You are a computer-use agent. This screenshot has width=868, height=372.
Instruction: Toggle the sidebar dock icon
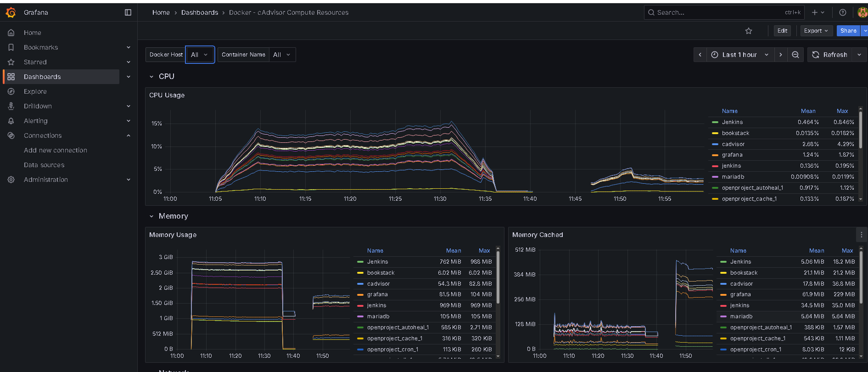tap(128, 12)
